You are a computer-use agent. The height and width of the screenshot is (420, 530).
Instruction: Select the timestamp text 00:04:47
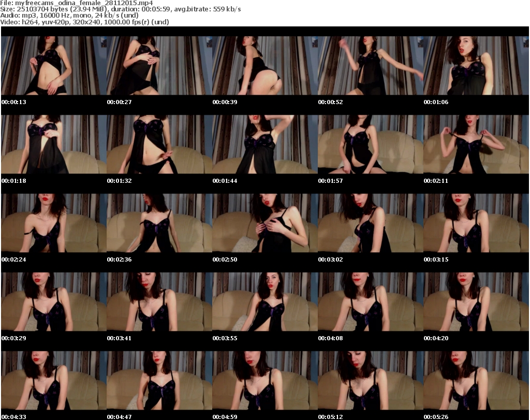(120, 417)
